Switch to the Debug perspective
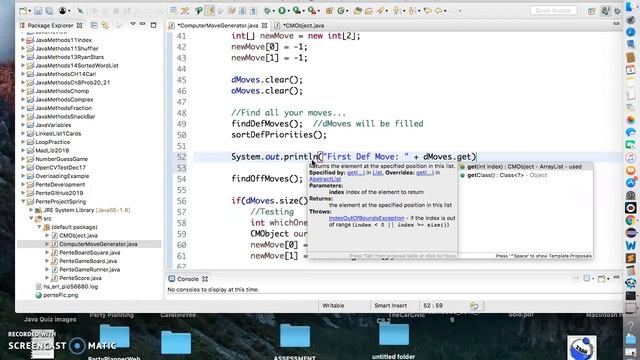 click(617, 11)
